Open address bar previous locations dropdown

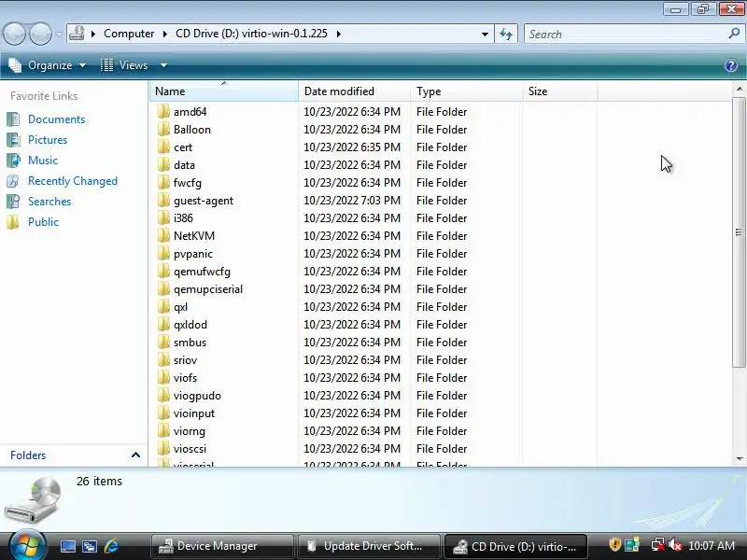[x=485, y=34]
